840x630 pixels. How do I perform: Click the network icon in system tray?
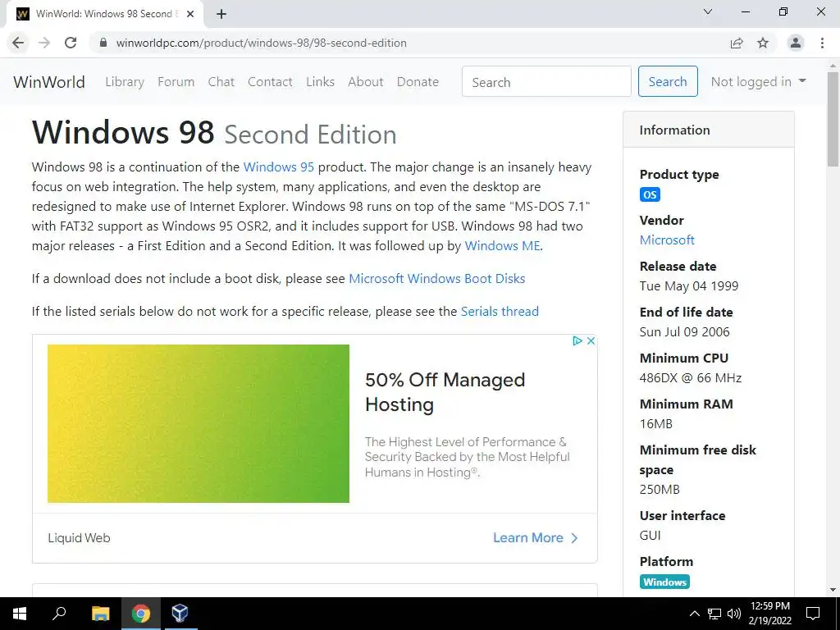pyautogui.click(x=714, y=614)
